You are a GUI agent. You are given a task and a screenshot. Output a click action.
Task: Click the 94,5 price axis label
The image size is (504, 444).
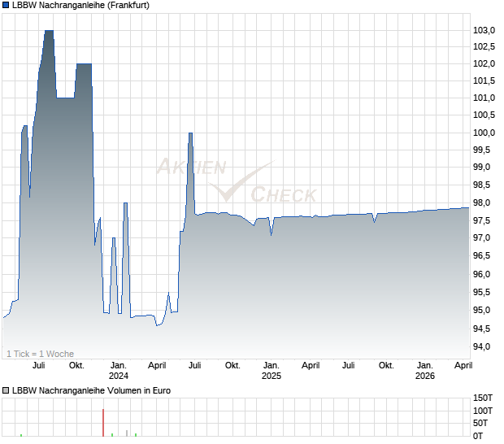[482, 329]
